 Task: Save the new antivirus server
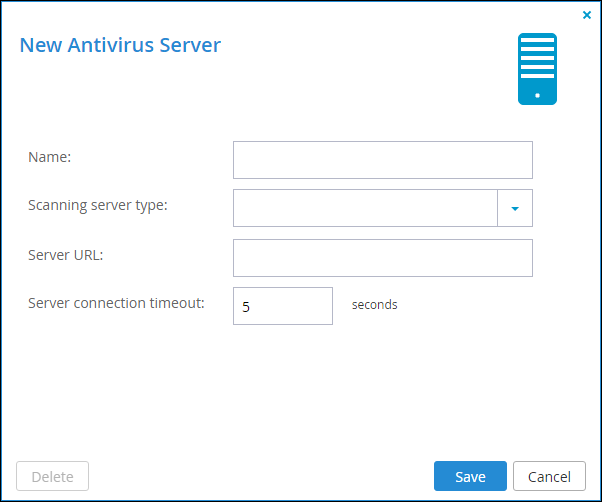470,476
